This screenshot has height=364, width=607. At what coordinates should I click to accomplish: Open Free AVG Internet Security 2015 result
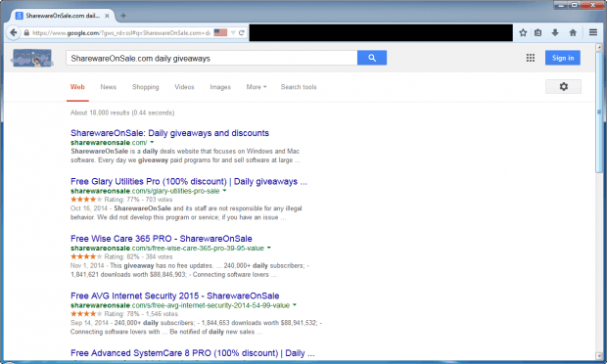[174, 296]
